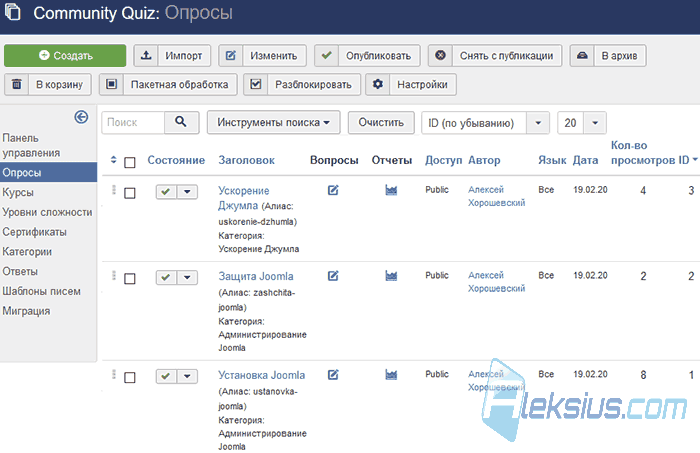This screenshot has width=700, height=453.
Task: Toggle published status of Установка Joomla
Action: pyautogui.click(x=166, y=376)
